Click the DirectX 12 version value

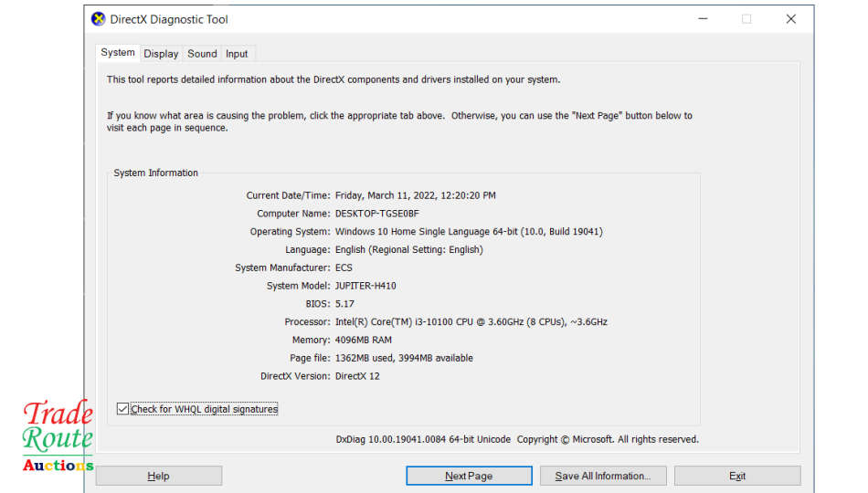357,376
